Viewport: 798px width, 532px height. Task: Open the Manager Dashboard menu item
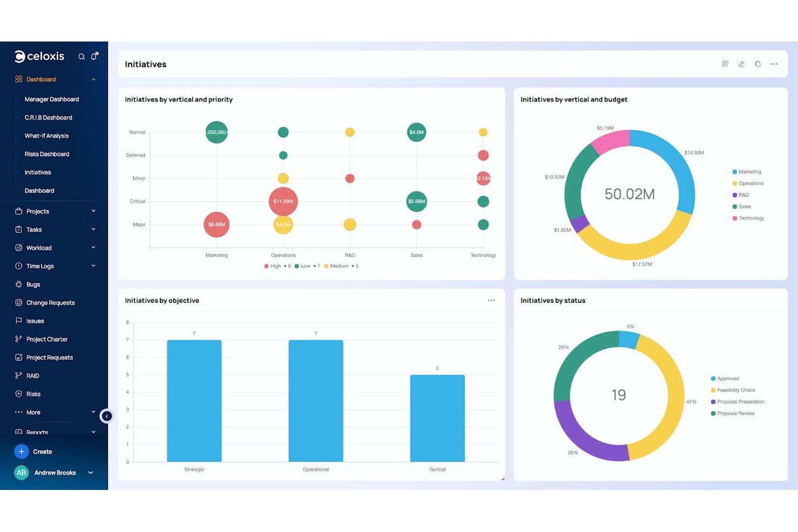tap(52, 99)
